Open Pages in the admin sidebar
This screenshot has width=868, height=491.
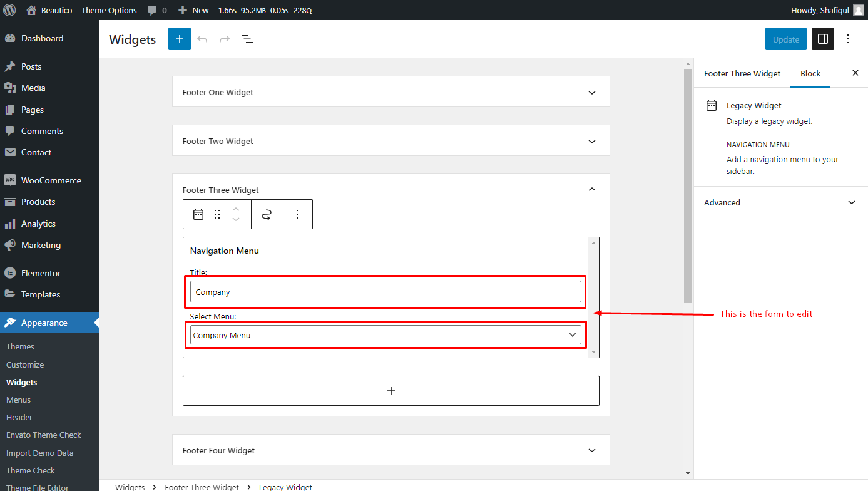click(x=49, y=110)
